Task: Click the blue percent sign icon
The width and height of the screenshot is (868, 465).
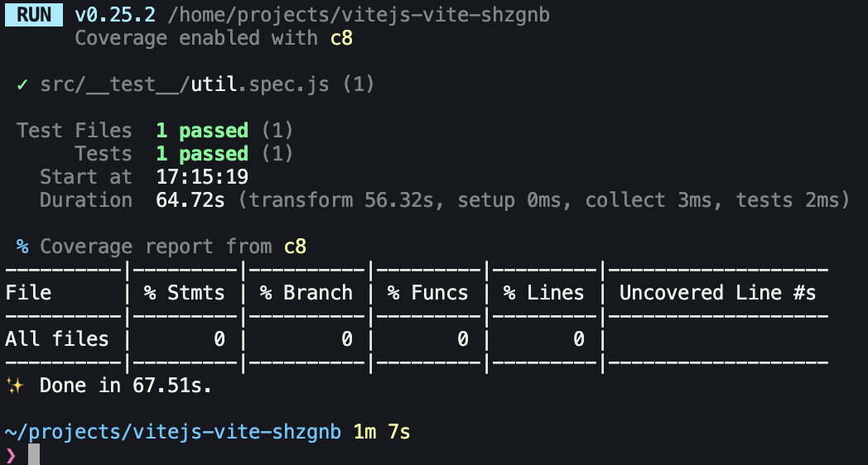Action: (x=22, y=247)
